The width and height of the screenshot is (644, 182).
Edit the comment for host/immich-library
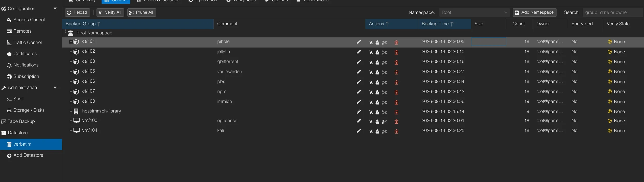click(x=359, y=112)
